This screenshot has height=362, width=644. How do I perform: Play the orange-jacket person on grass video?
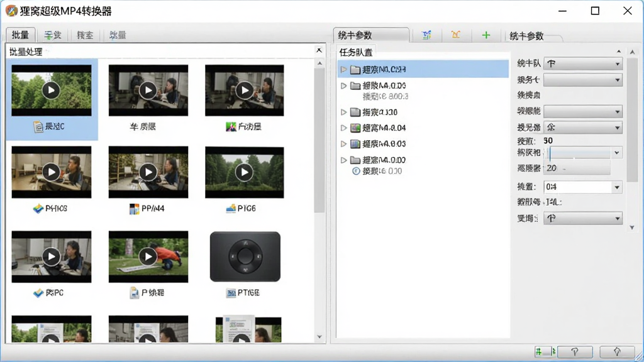(x=148, y=257)
